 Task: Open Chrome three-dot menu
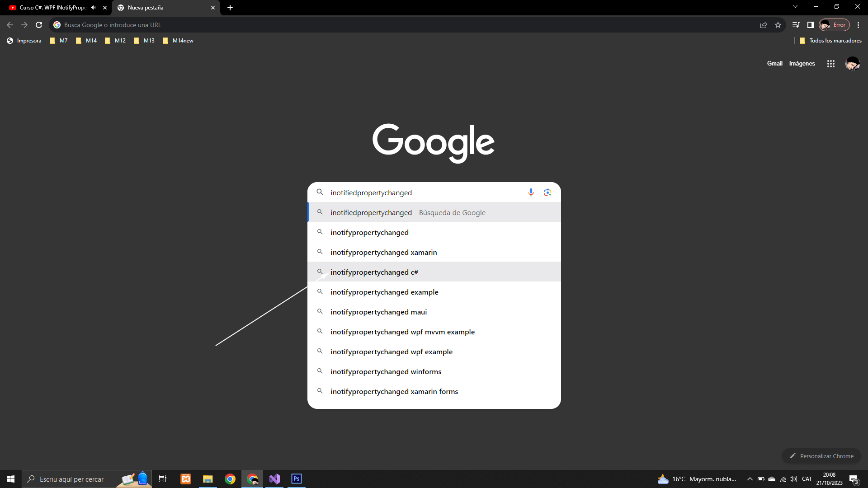[858, 25]
